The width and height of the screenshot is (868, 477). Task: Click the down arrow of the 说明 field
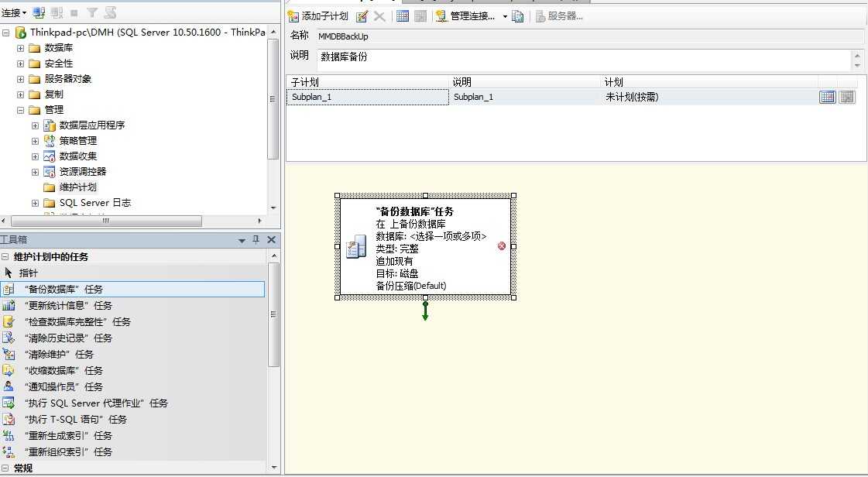pyautogui.click(x=857, y=65)
